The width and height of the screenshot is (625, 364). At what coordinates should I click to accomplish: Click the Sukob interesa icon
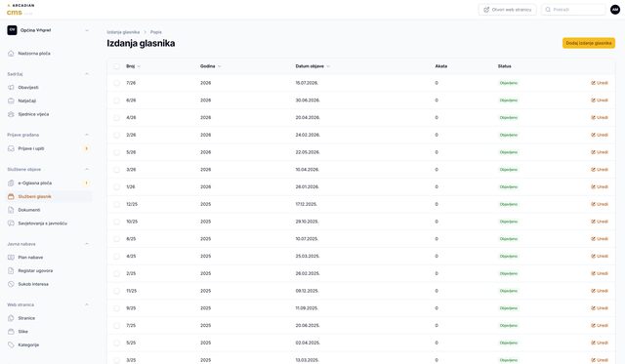(x=11, y=284)
